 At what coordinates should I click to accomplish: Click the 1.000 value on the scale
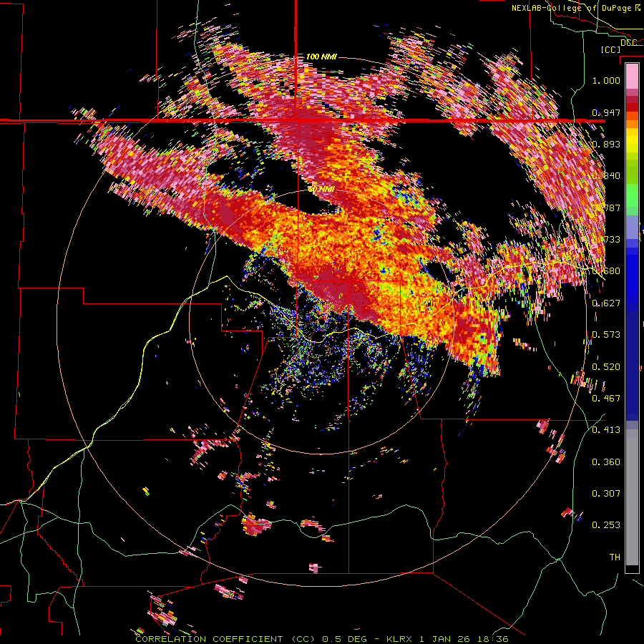pyautogui.click(x=606, y=80)
